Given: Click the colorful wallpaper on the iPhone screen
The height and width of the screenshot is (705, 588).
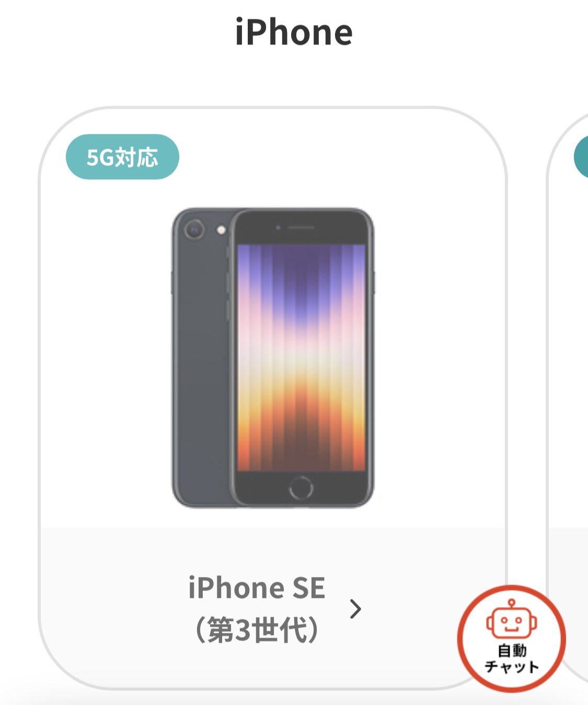Looking at the screenshot, I should 301,358.
